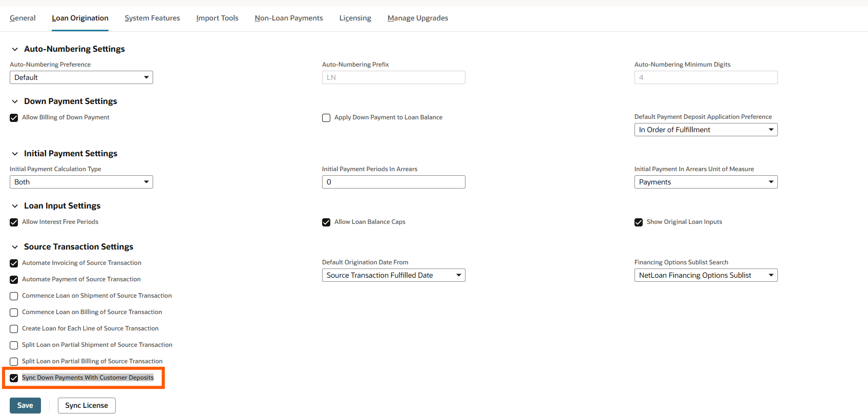The image size is (868, 414).
Task: Expand Initial Payment Calculation Type dropdown
Action: point(81,182)
